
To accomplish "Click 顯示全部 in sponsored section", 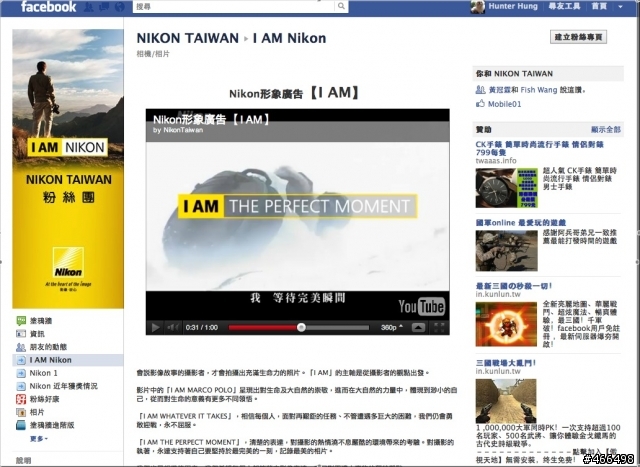I will tap(606, 129).
